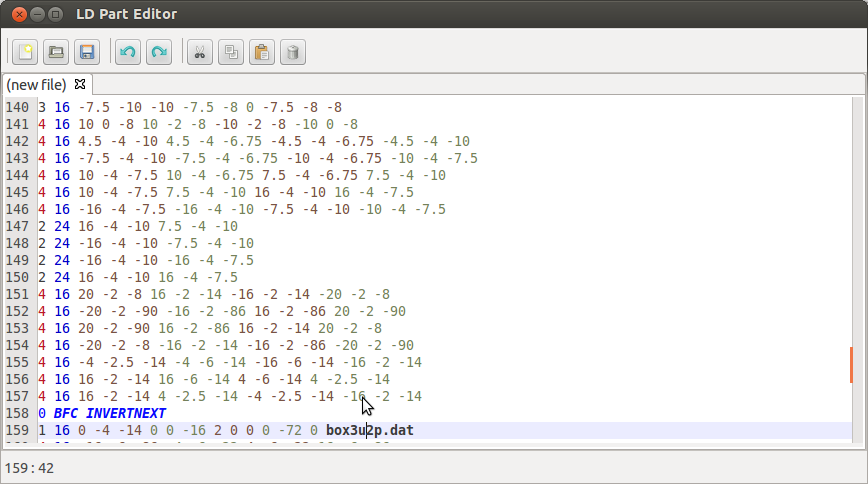Minimize the LD Part Editor window
Image resolution: width=868 pixels, height=484 pixels.
[x=37, y=14]
